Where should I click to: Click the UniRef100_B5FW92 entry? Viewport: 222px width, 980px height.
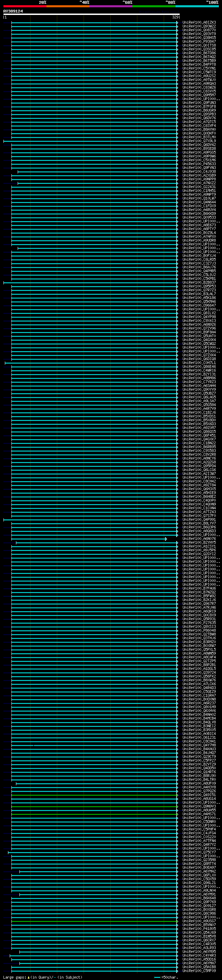199,596
